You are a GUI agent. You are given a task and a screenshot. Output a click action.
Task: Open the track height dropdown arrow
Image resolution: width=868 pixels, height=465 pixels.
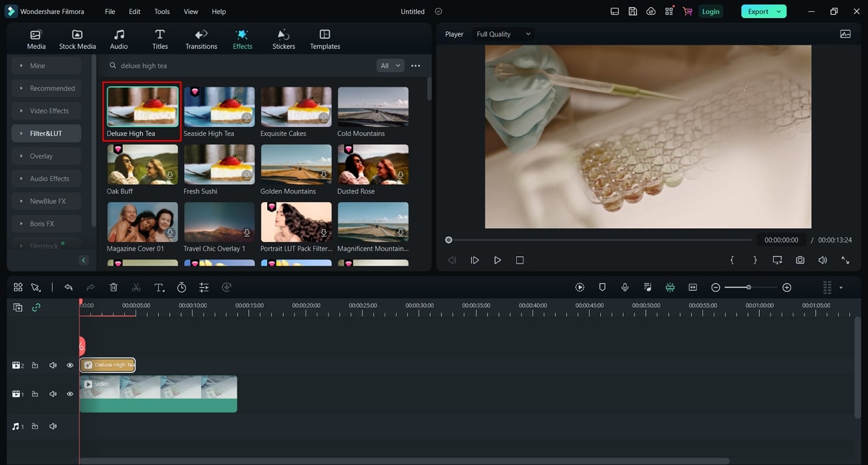[x=841, y=288]
